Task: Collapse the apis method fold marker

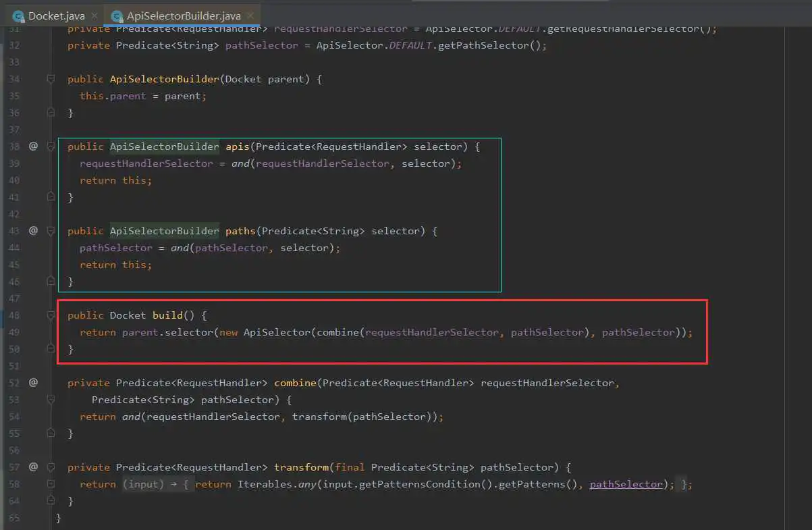Action: tap(51, 147)
